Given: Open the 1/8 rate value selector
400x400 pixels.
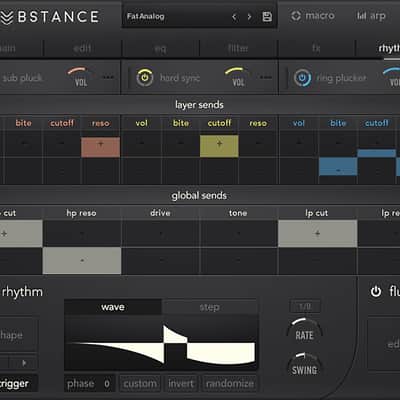Looking at the screenshot, I should 305,306.
